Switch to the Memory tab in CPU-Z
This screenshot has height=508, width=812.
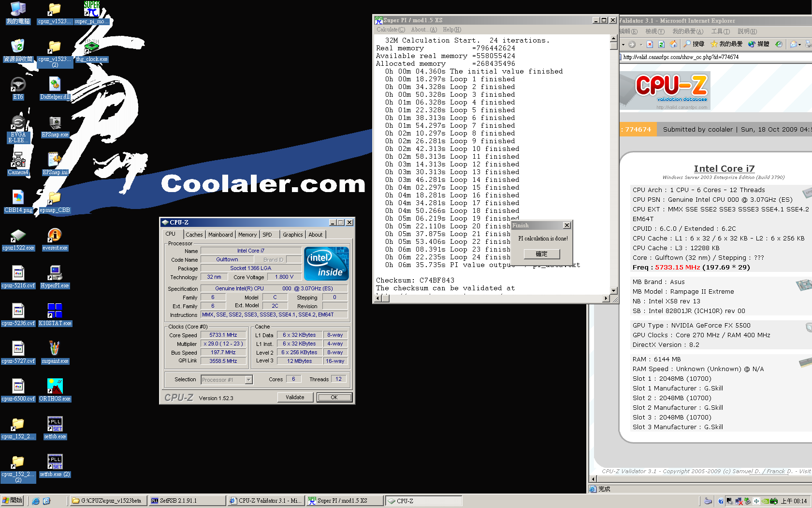click(x=247, y=235)
